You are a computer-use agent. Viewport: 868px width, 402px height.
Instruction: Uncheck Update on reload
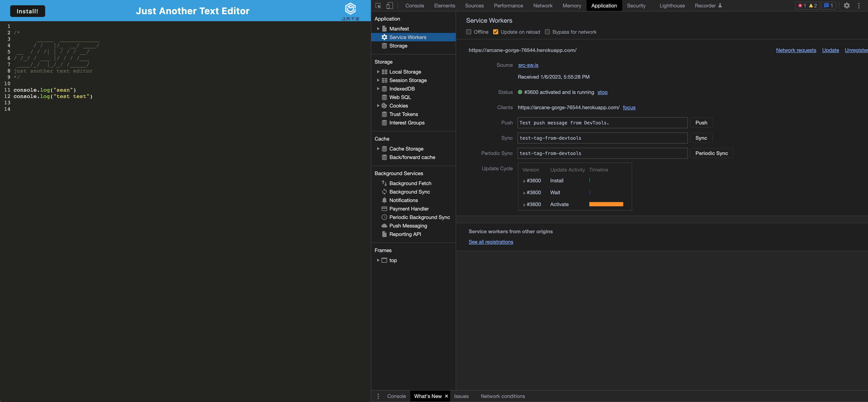pos(496,32)
